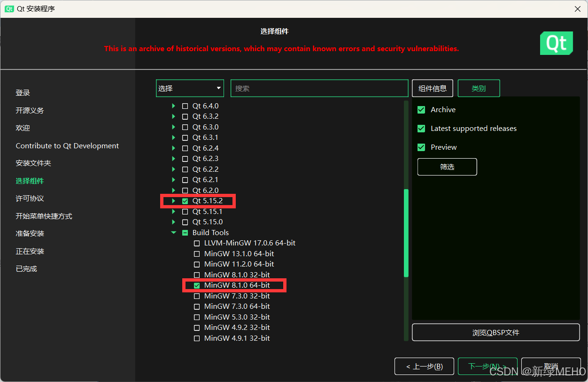Expand the Qt 6.2.4 tree node
The height and width of the screenshot is (382, 588).
[173, 148]
